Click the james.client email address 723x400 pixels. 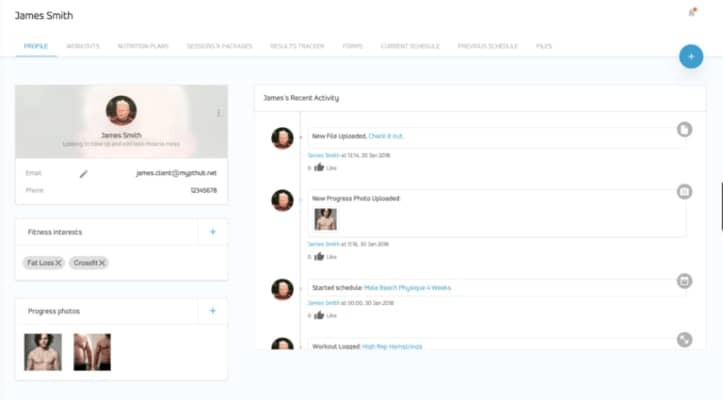pos(176,173)
